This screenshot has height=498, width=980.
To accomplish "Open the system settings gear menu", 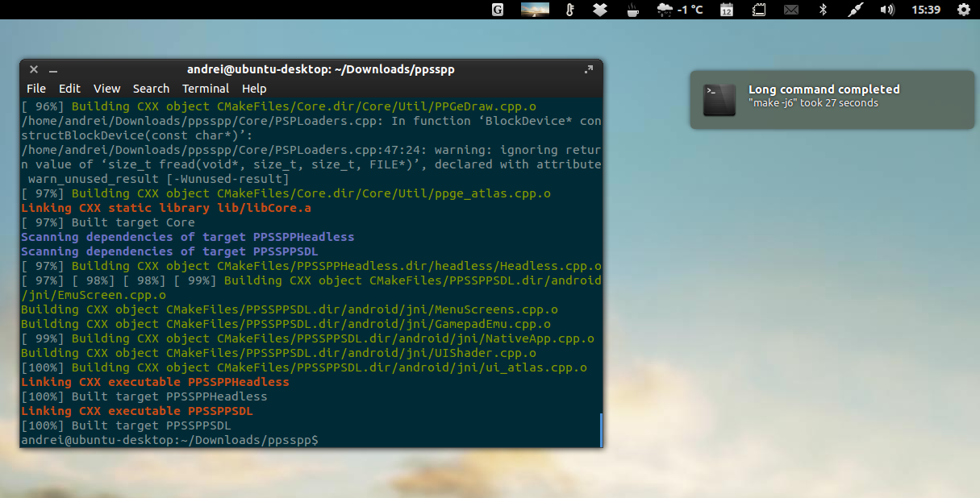I will 964,10.
